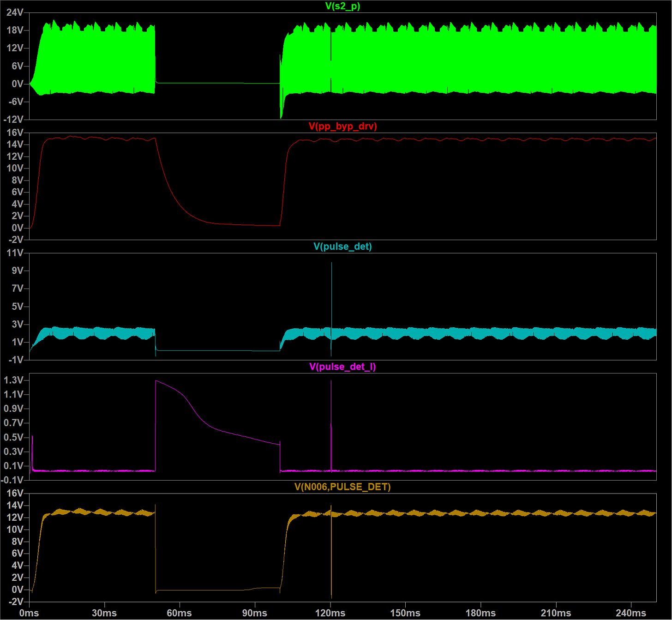Click the 9V axis label in pulse_det pane
This screenshot has width=672, height=620.
(18, 271)
